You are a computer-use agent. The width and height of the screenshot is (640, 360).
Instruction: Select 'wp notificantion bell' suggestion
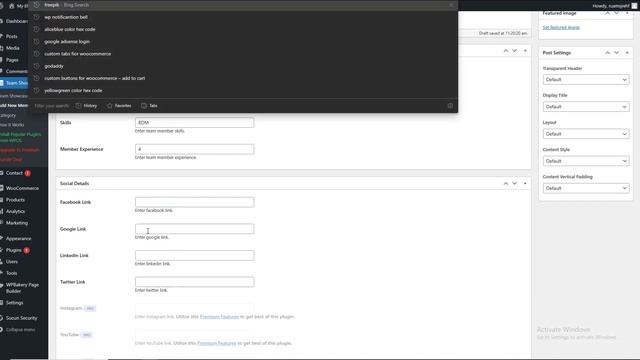point(243,17)
